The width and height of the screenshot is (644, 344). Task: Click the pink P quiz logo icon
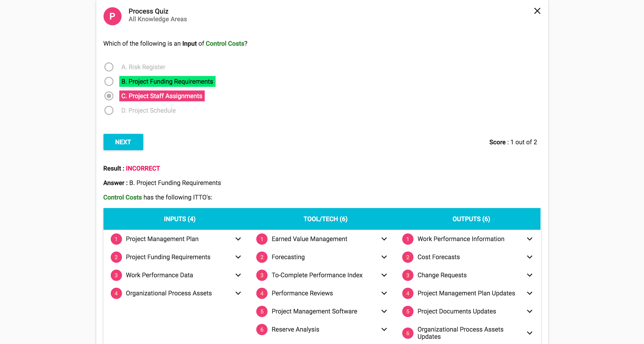coord(112,16)
